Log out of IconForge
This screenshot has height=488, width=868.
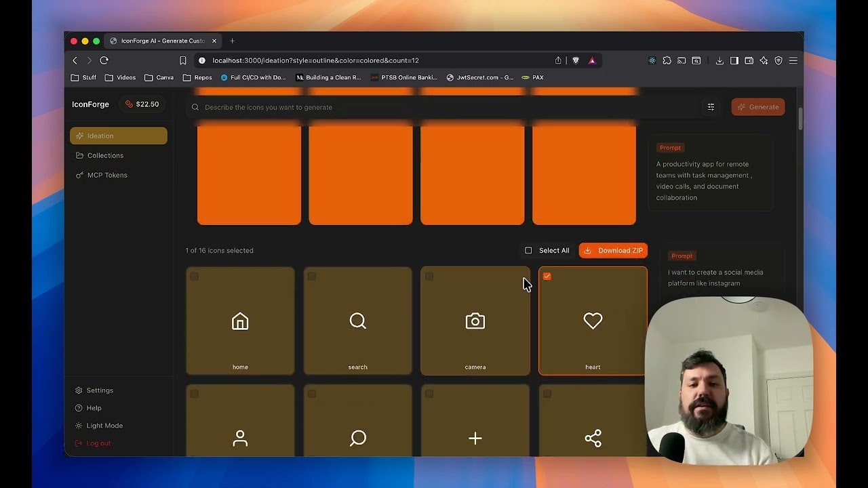tap(93, 443)
